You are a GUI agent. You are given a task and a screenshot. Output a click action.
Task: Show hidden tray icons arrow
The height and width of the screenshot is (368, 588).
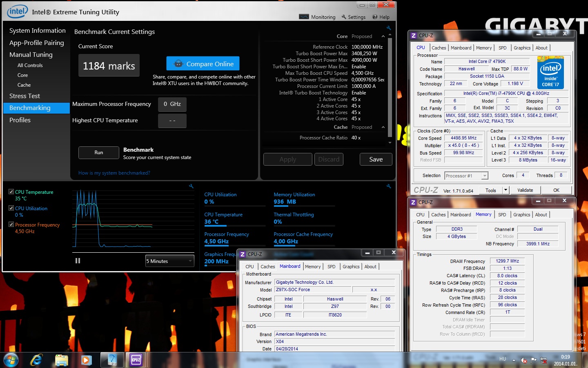point(514,360)
